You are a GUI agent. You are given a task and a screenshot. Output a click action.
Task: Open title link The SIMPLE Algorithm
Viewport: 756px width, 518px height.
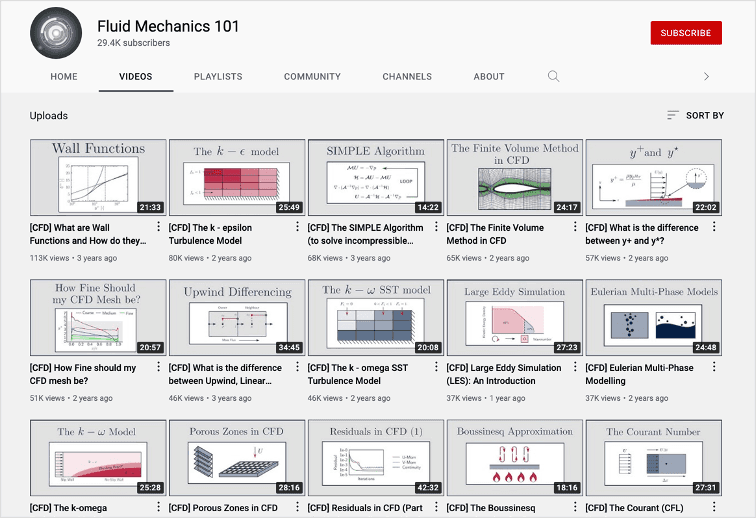click(x=365, y=234)
